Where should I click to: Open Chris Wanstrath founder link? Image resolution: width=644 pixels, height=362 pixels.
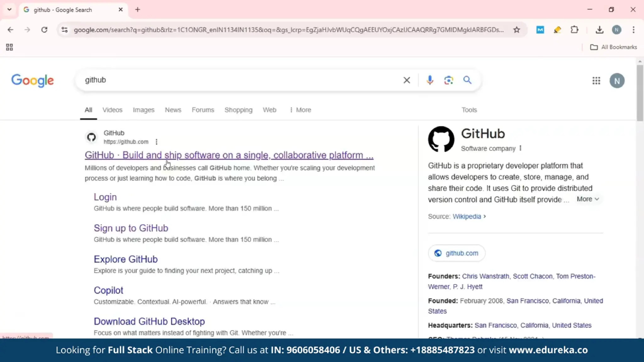486,276
